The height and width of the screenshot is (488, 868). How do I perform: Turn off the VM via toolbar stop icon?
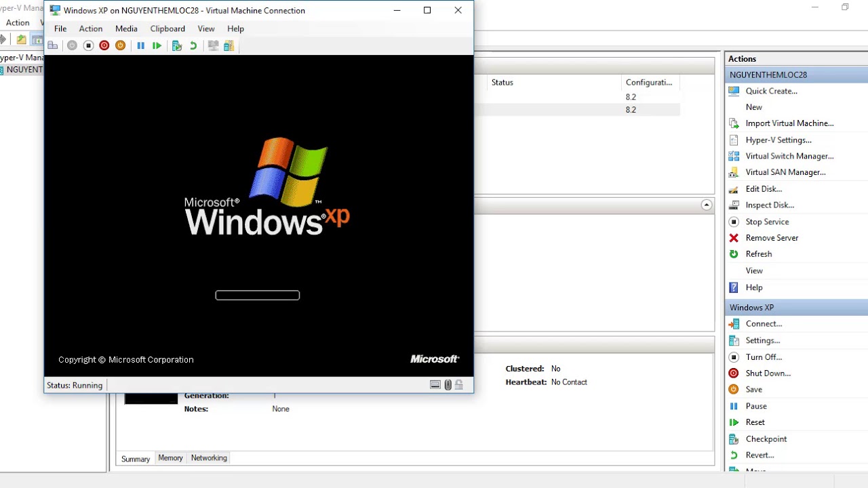tap(88, 45)
